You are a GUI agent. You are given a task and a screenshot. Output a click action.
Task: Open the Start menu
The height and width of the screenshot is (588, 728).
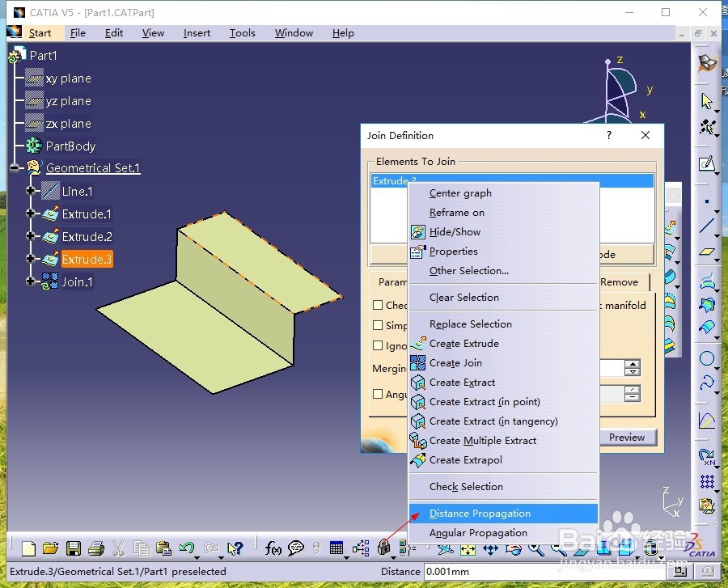click(x=40, y=33)
